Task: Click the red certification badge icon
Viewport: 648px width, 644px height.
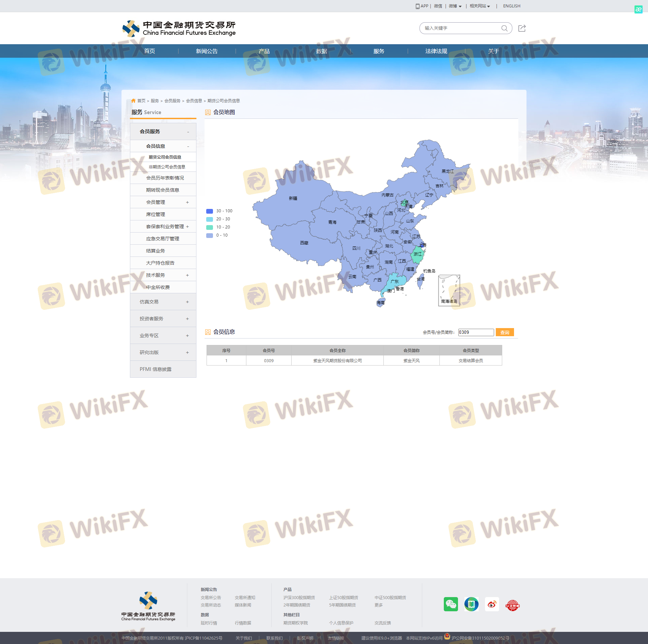Action: pyautogui.click(x=512, y=605)
